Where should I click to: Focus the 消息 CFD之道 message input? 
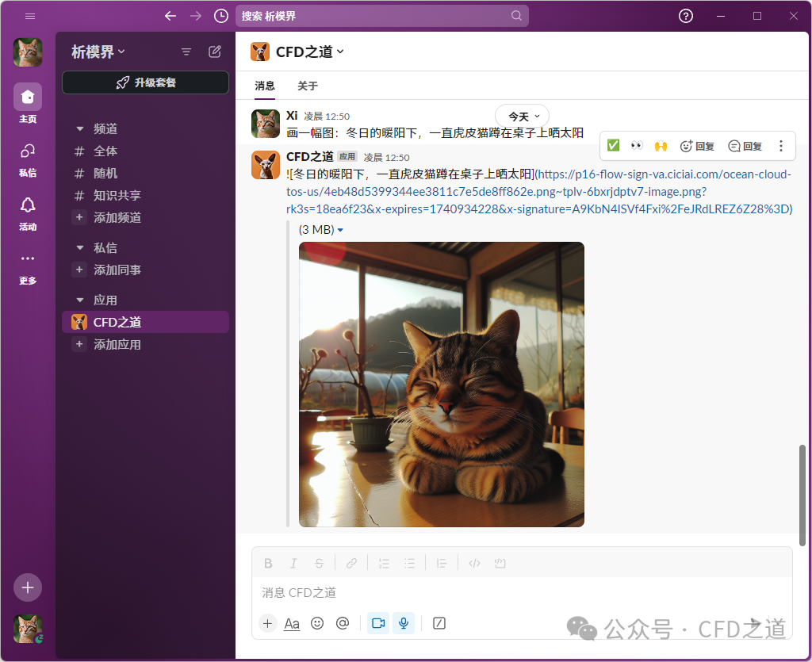(x=522, y=593)
